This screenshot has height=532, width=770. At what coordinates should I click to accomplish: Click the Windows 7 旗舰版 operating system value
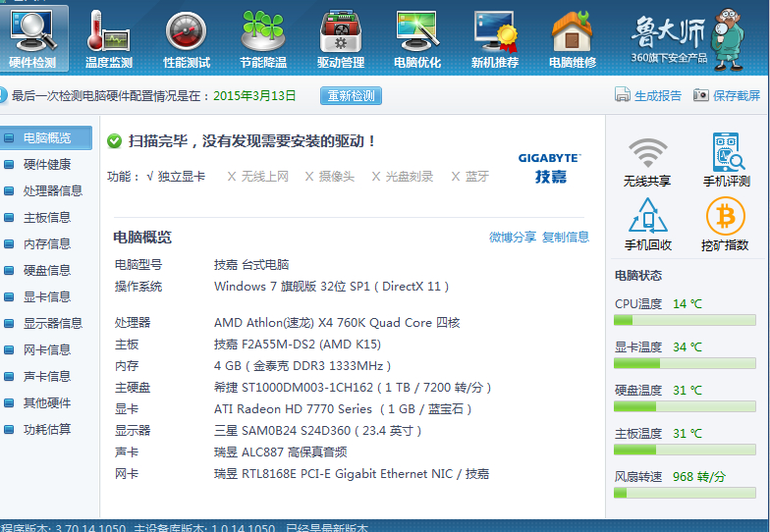332,287
